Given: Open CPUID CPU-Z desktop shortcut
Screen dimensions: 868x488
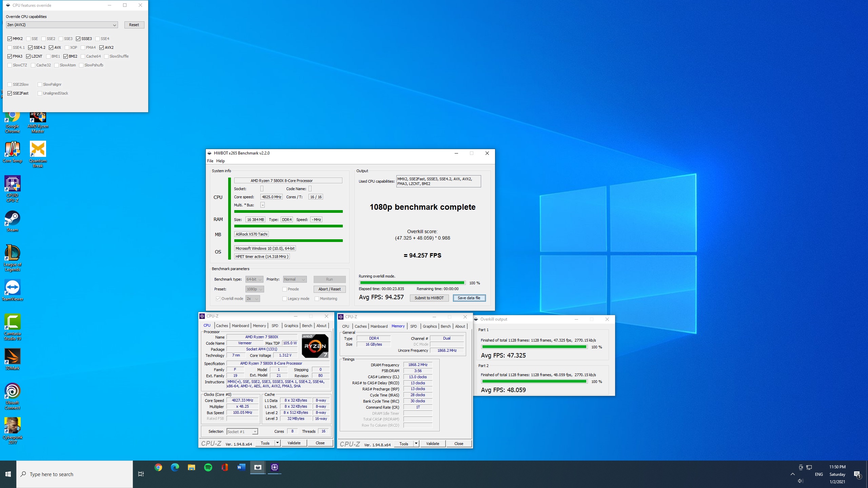Looking at the screenshot, I should coord(12,189).
